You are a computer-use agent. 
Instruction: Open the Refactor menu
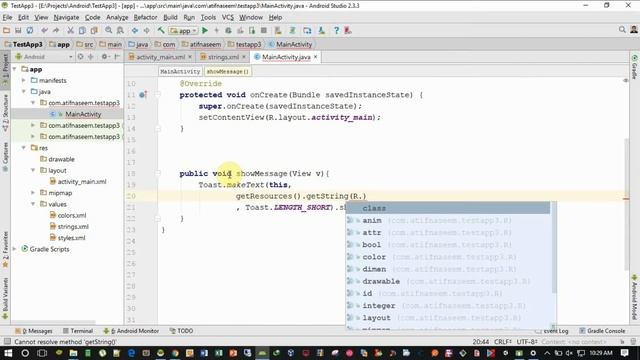[145, 18]
